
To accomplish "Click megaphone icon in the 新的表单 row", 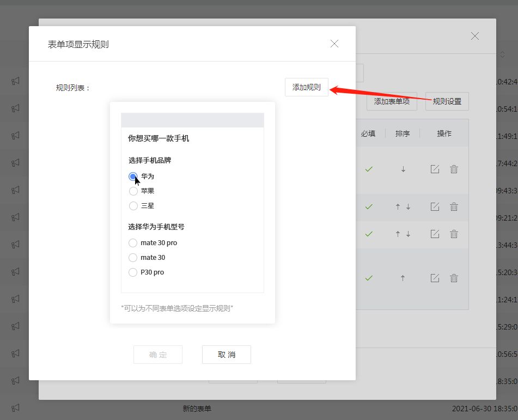I will coord(16,408).
